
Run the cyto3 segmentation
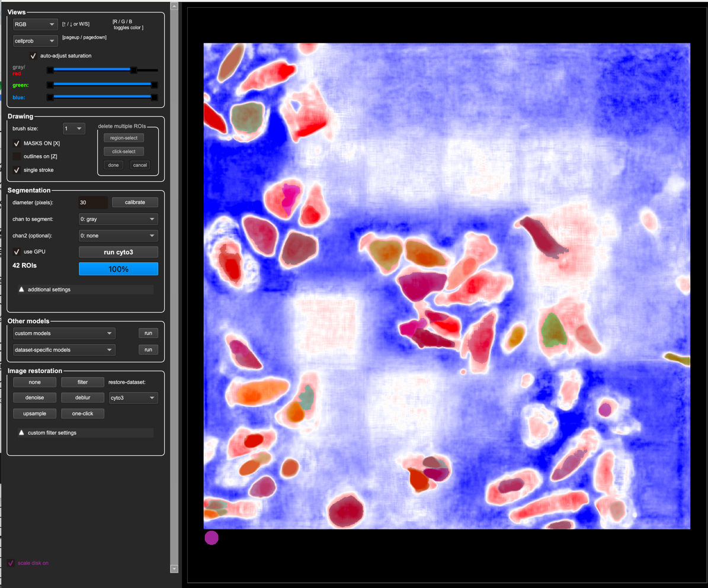tap(118, 252)
